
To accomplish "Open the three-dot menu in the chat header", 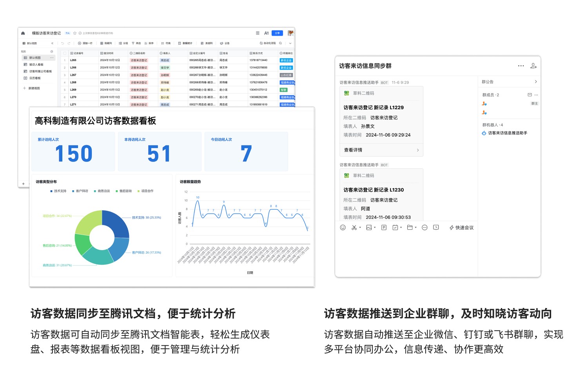I will point(521,66).
